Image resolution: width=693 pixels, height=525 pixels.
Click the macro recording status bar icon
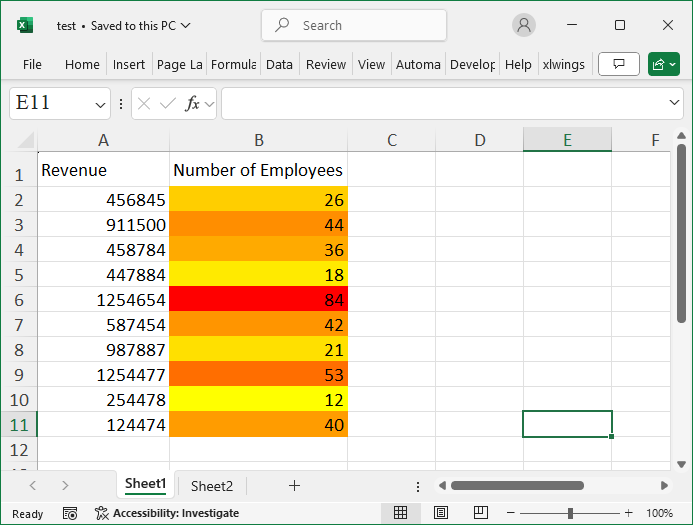click(70, 513)
